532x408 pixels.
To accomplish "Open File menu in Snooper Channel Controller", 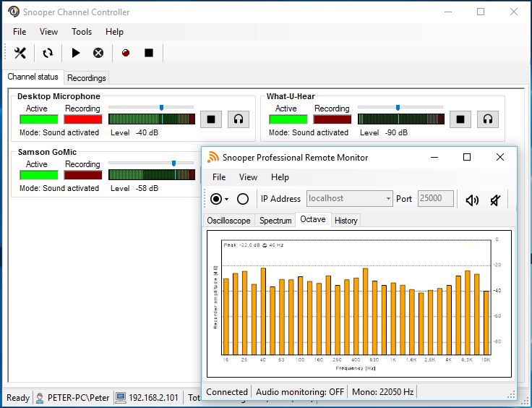I will pyautogui.click(x=20, y=32).
